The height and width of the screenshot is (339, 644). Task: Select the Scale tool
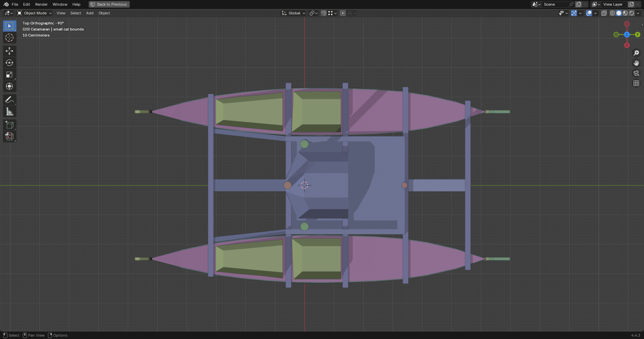point(9,74)
